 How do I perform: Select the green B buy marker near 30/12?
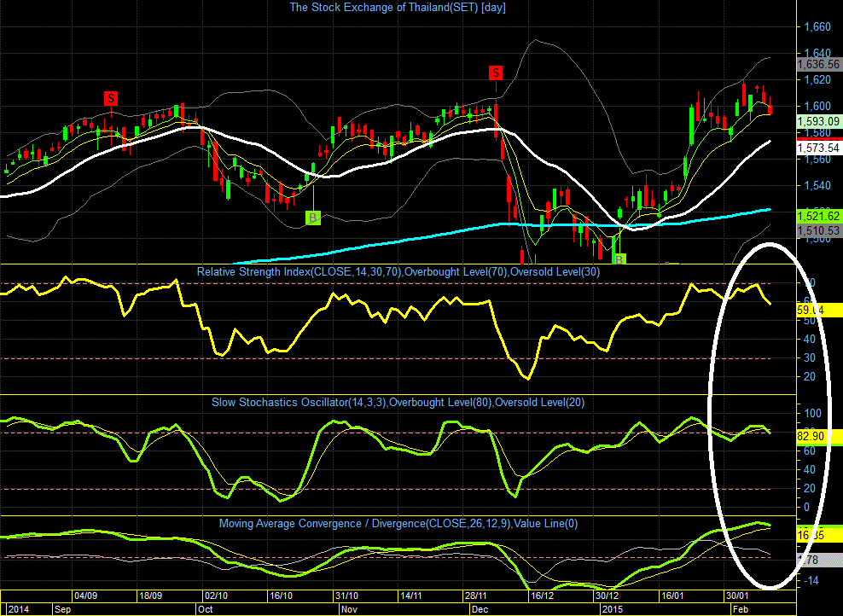pyautogui.click(x=619, y=259)
